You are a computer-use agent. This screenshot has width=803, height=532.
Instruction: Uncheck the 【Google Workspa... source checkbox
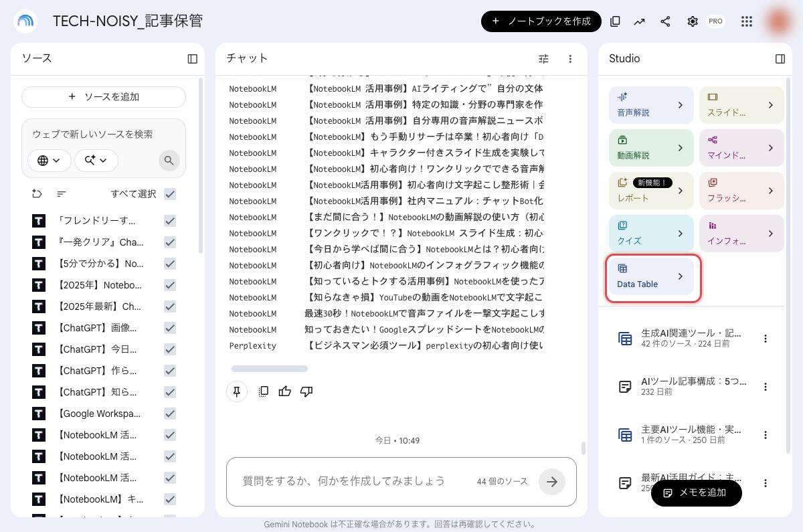[x=170, y=414]
